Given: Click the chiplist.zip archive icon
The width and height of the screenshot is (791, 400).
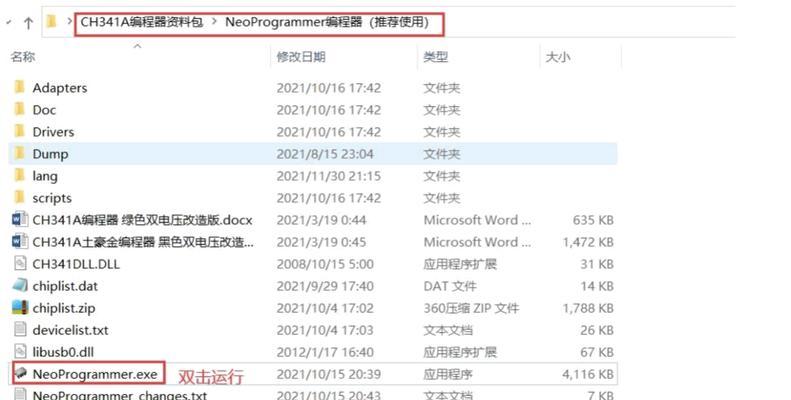Looking at the screenshot, I should pyautogui.click(x=20, y=307).
